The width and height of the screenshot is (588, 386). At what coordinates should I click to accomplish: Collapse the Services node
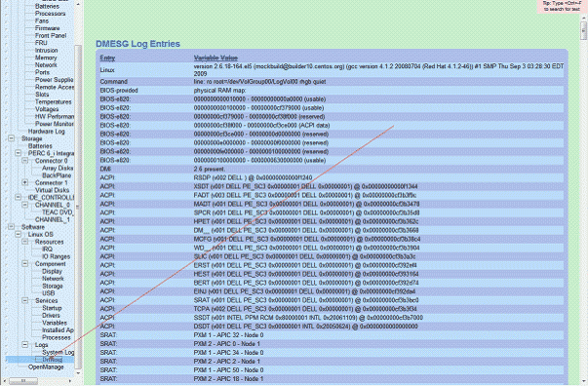(x=24, y=300)
